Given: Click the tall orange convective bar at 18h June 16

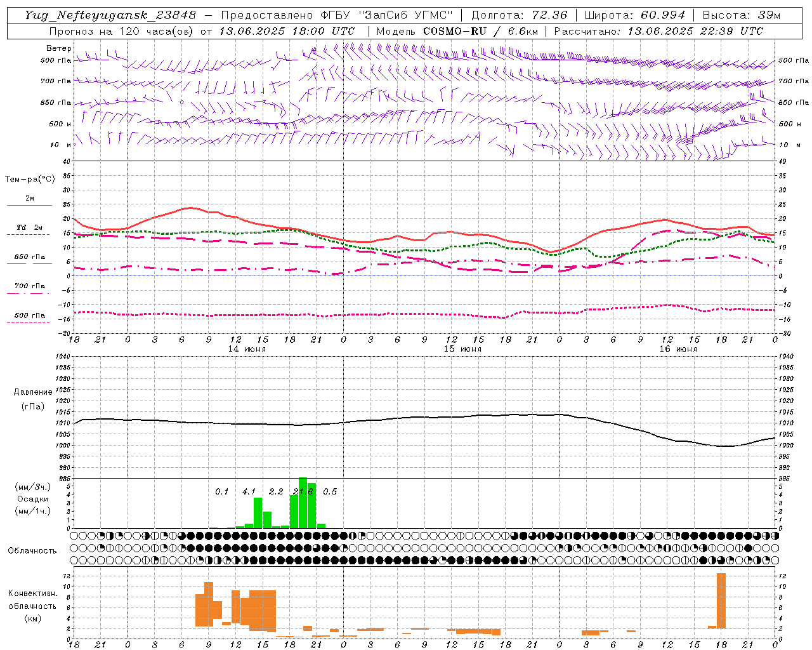Looking at the screenshot, I should coord(721,601).
